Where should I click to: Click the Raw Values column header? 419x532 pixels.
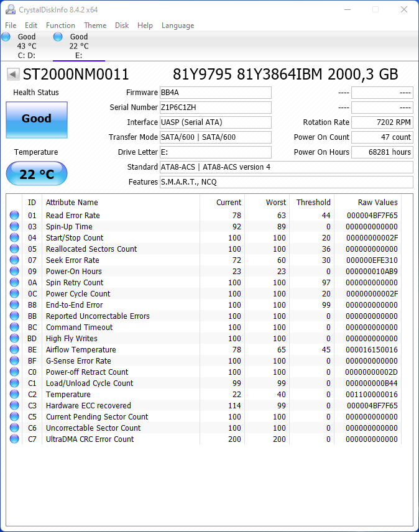point(368,203)
